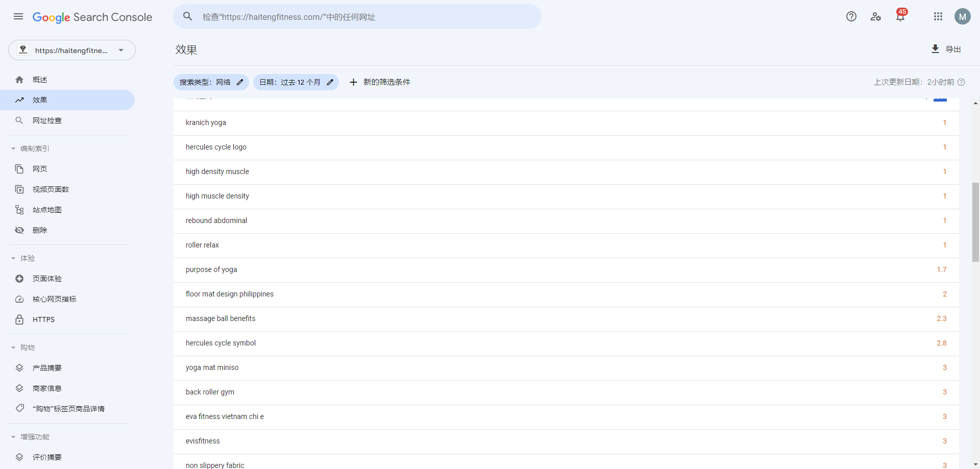Select 效果 performance in sidebar
Image resolution: width=980 pixels, height=469 pixels.
(x=67, y=100)
